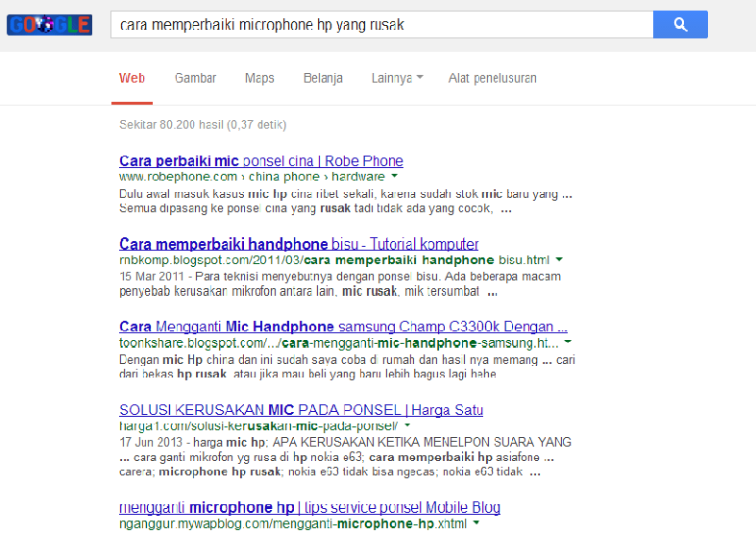Open 'Cara perbaiki mic ponsel cina' result
Viewport: 756px width, 534px height.
[x=261, y=161]
